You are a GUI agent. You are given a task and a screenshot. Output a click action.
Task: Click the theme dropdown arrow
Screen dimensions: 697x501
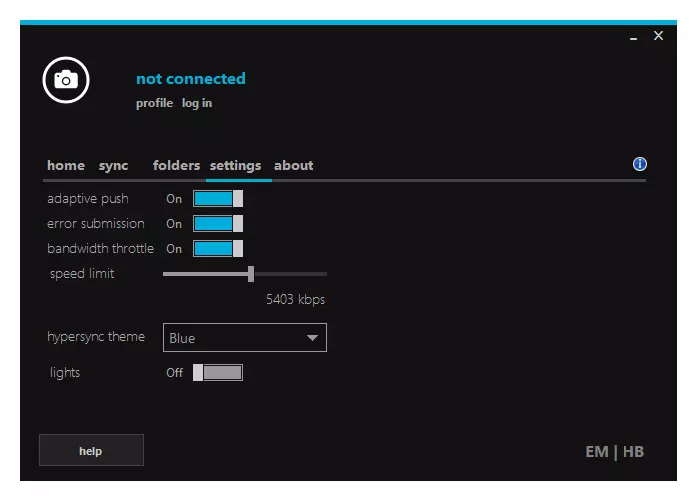312,338
